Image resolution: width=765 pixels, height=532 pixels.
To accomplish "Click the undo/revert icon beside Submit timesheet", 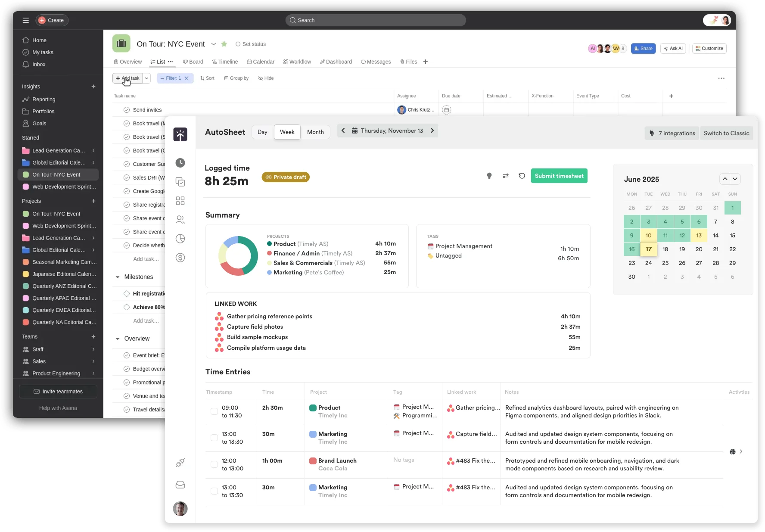I will pyautogui.click(x=522, y=176).
